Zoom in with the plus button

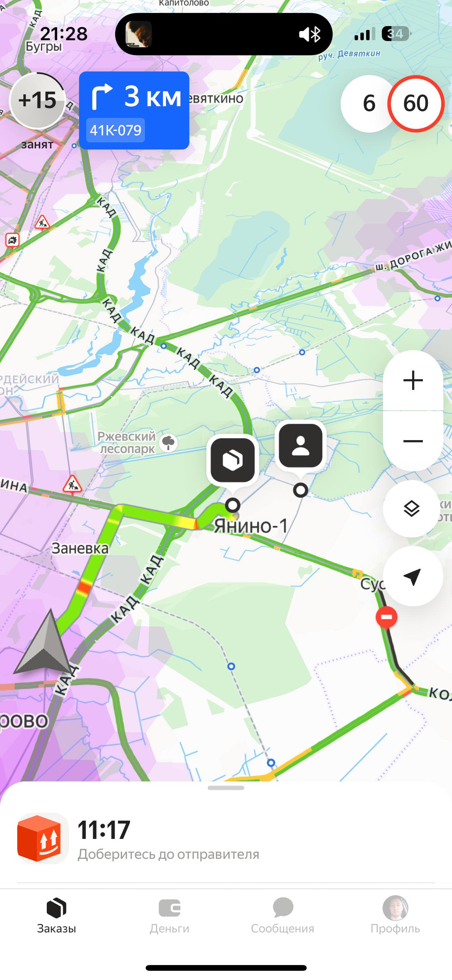pyautogui.click(x=413, y=380)
